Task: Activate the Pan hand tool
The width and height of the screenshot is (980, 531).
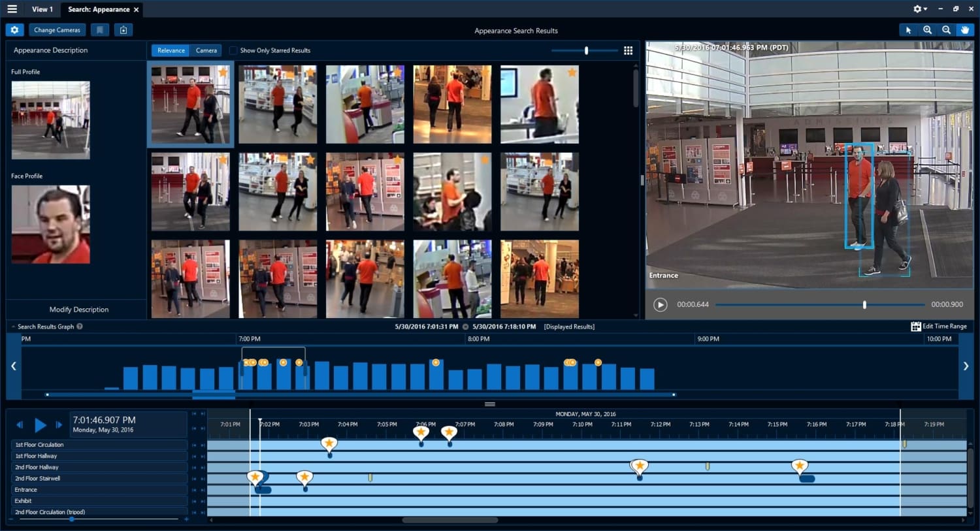Action: [x=966, y=30]
